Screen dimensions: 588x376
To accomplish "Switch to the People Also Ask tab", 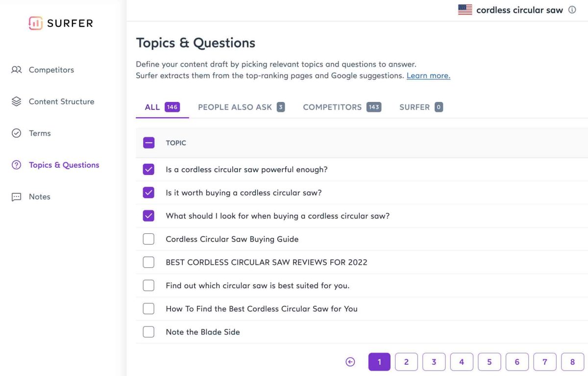I will click(x=241, y=107).
